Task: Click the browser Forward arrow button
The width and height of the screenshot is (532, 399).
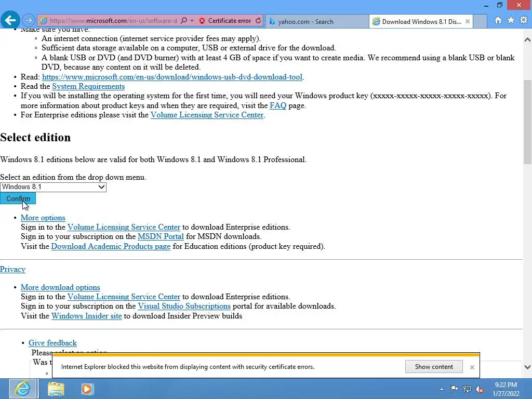Action: (29, 20)
